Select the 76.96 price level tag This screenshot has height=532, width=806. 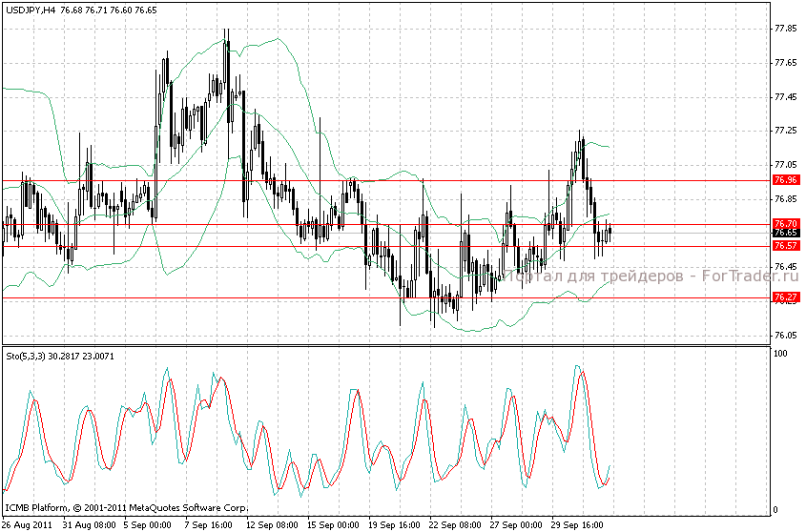coord(785,180)
